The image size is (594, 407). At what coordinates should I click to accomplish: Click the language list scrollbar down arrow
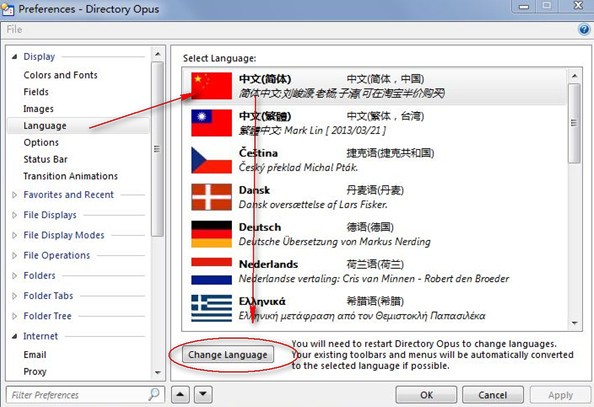(575, 323)
